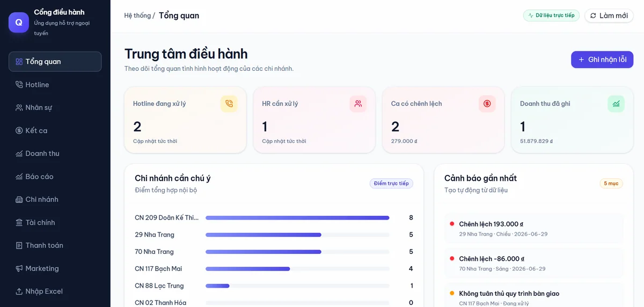Screen dimensions: 644x307
Task: Open the Tài chính section
Action: [x=55, y=223]
